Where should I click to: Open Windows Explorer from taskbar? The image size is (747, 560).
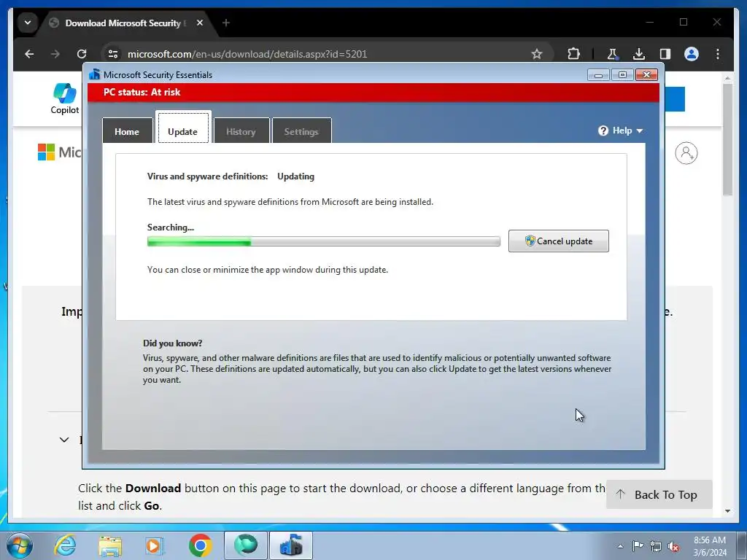click(x=110, y=545)
